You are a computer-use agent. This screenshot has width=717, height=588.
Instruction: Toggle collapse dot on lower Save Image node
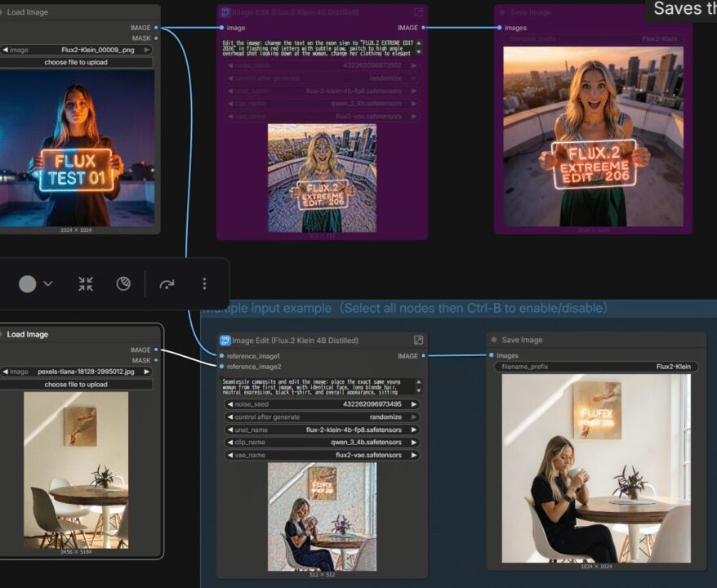pos(494,340)
